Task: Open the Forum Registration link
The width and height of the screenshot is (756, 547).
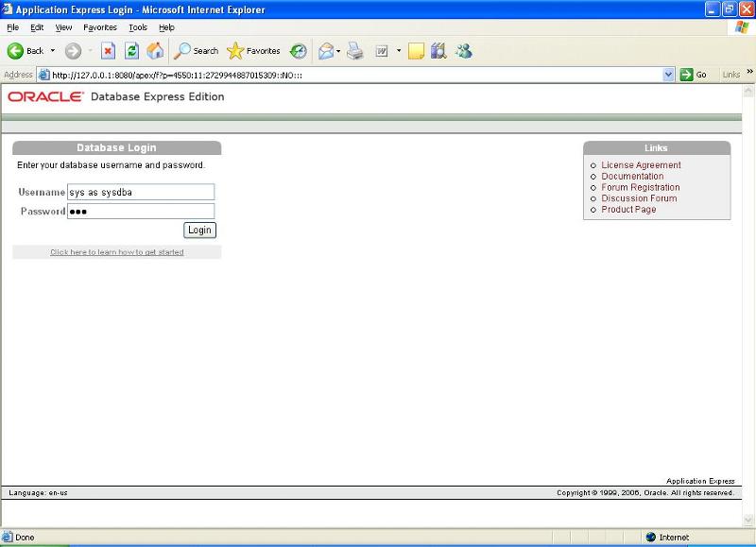Action: [x=641, y=187]
